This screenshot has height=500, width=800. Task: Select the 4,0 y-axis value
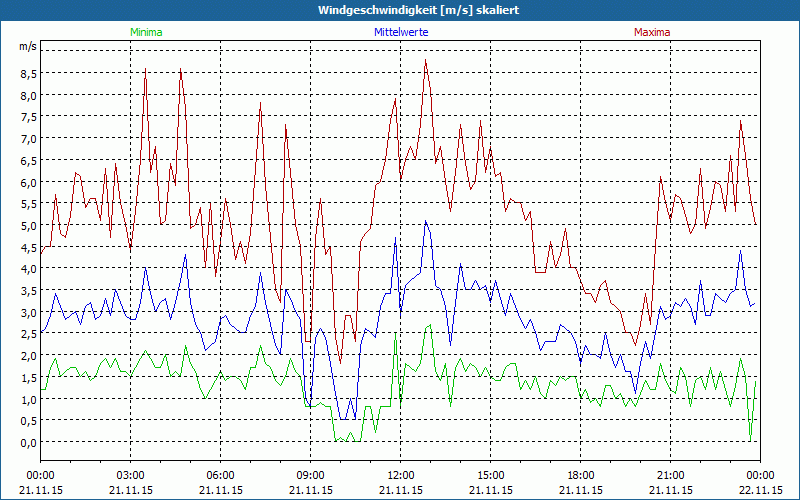pyautogui.click(x=27, y=269)
